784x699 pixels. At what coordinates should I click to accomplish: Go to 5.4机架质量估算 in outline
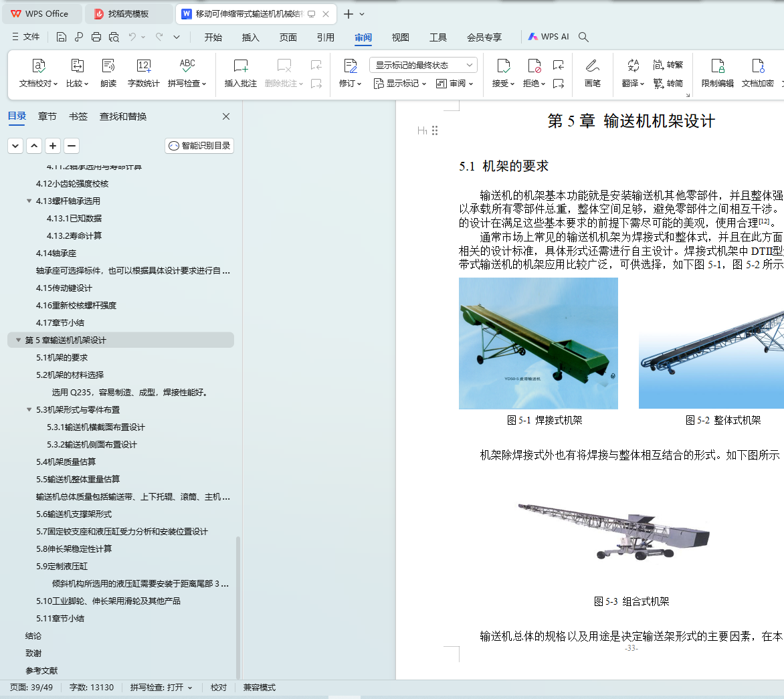click(66, 462)
